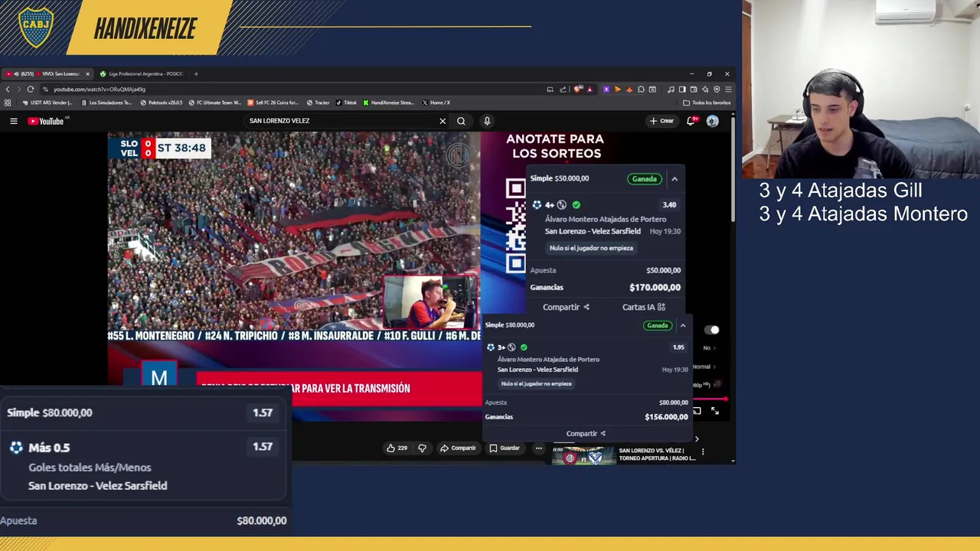This screenshot has height=551, width=980.
Task: Open the Brave wallet icon
Action: [694, 90]
